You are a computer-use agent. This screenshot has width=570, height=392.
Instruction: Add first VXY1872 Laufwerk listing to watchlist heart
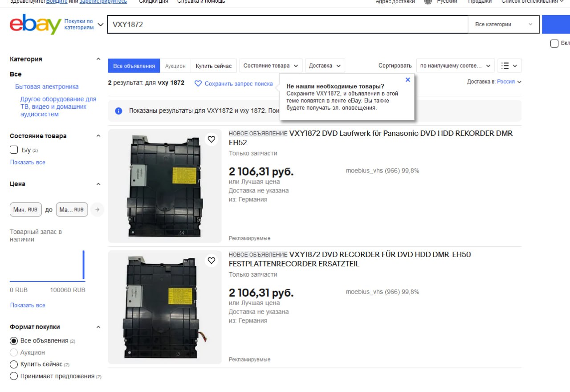click(x=212, y=139)
